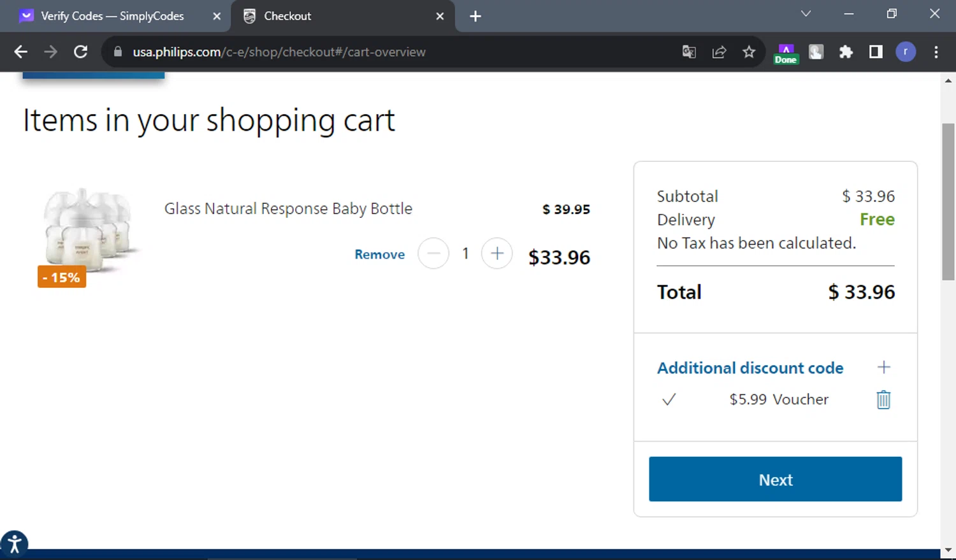Open the accessibility options icon

[x=14, y=545]
